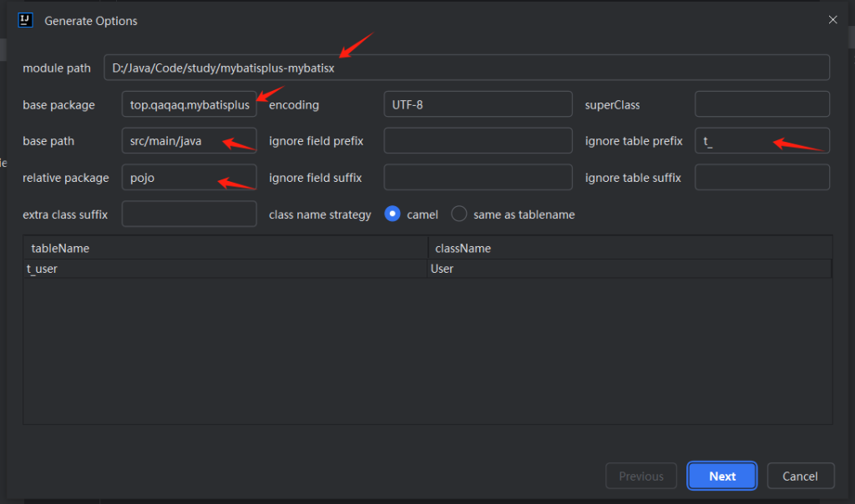Click the tableName column header
Viewport: 855px width, 504px height.
coord(225,248)
